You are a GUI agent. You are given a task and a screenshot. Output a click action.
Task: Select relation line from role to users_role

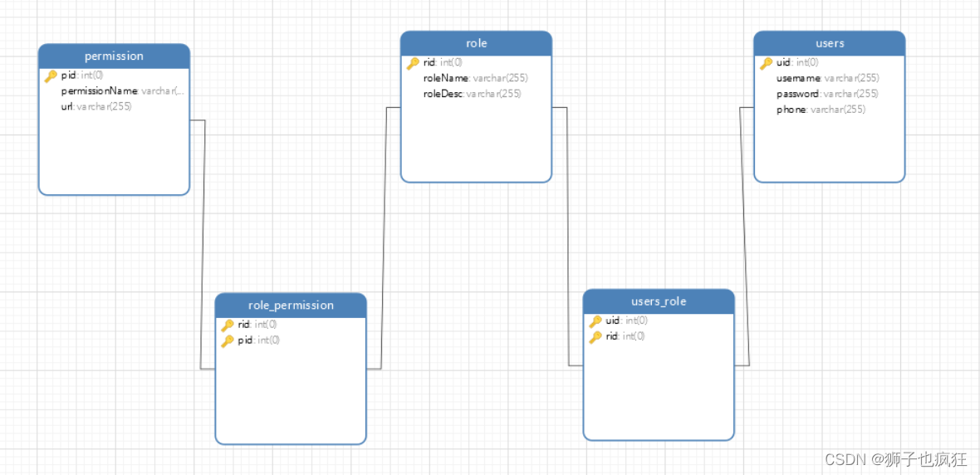pyautogui.click(x=567, y=237)
